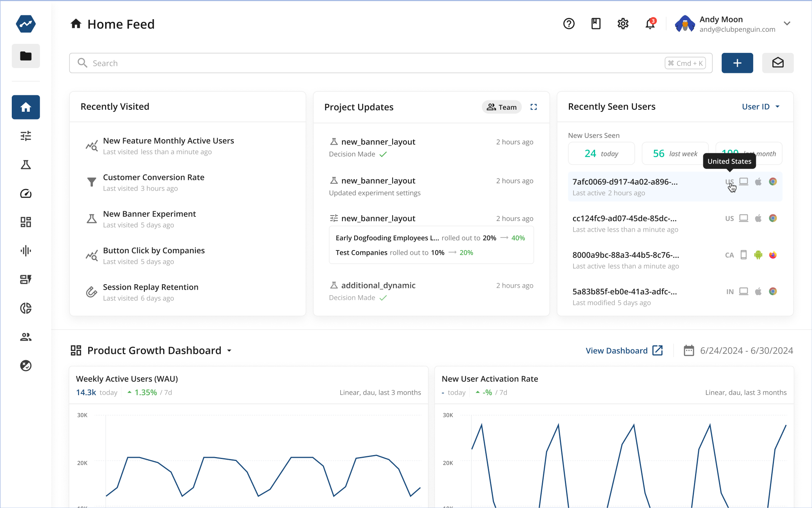Viewport: 812px width, 508px height.
Task: Open New Banner Experiment
Action: pyautogui.click(x=188, y=219)
